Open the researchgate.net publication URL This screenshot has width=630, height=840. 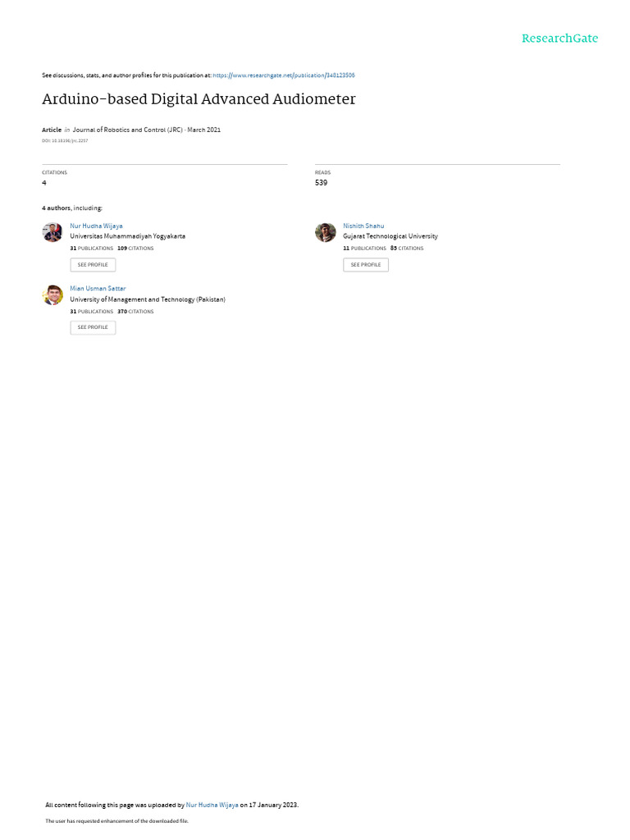(283, 75)
